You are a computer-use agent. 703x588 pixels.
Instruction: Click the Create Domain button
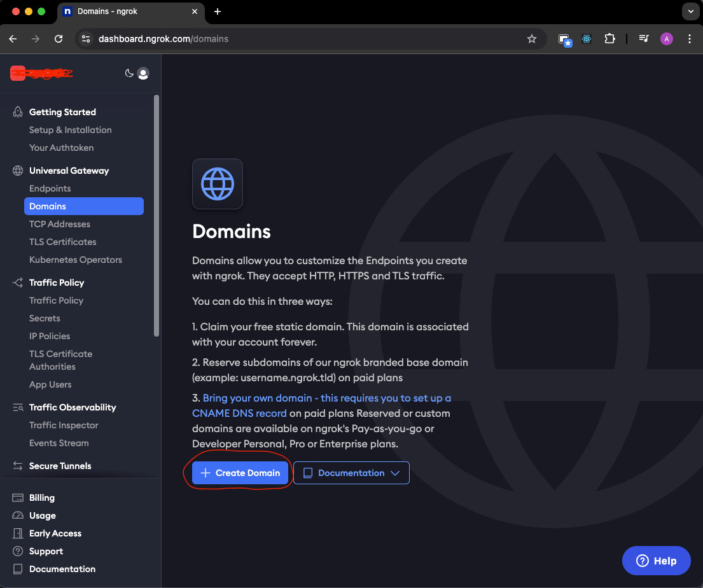pyautogui.click(x=239, y=473)
